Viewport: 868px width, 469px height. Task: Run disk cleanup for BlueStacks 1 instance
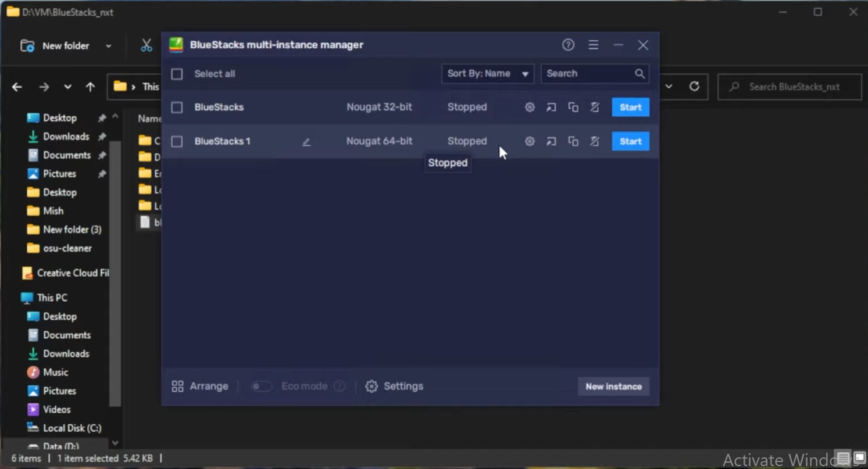point(595,141)
